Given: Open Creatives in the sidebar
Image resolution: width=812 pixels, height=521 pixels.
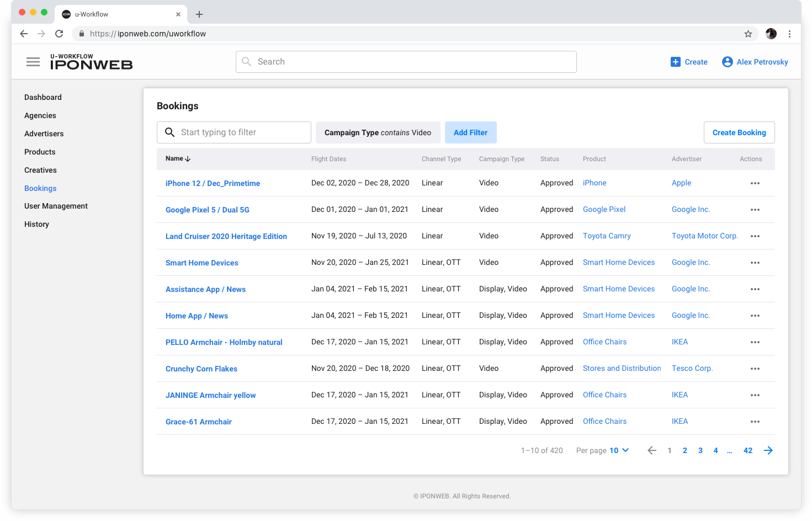Looking at the screenshot, I should [40, 170].
